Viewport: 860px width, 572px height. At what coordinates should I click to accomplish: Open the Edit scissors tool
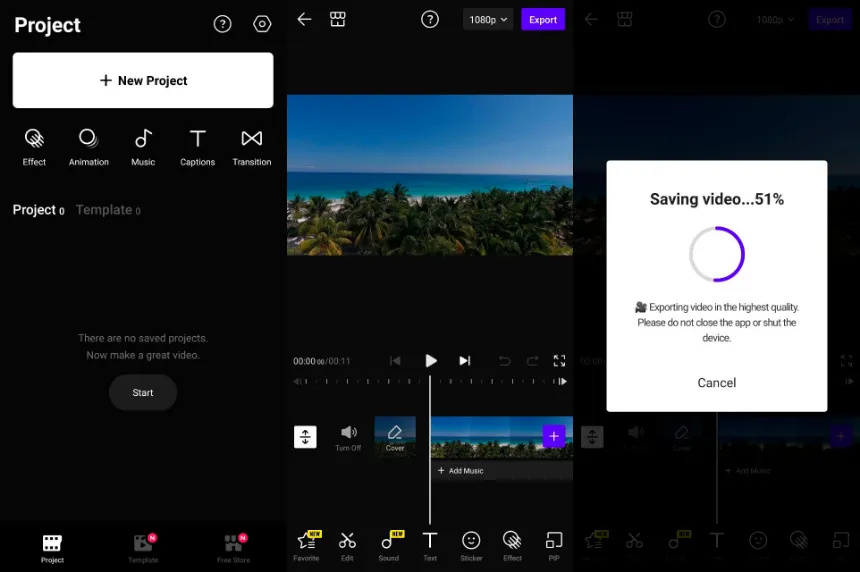click(x=347, y=546)
